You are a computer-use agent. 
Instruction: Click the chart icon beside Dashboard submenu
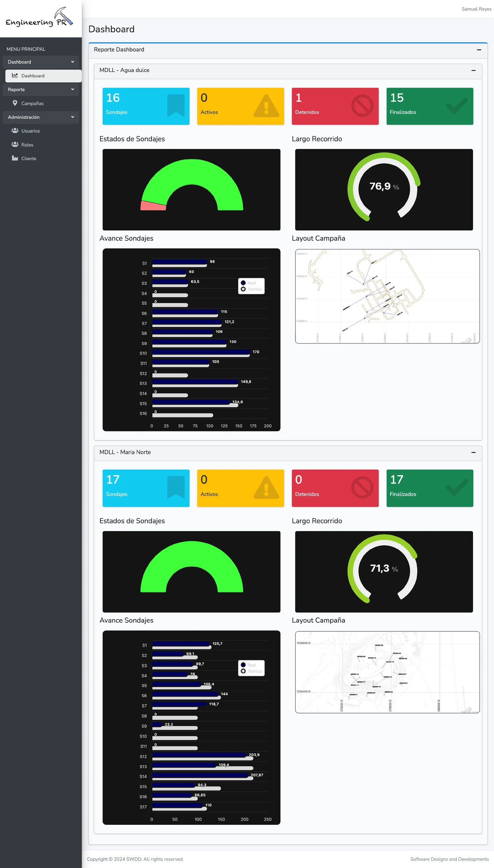15,75
